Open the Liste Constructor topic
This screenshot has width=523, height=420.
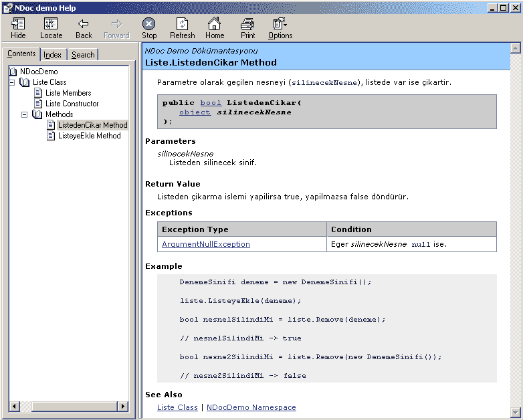click(x=72, y=104)
